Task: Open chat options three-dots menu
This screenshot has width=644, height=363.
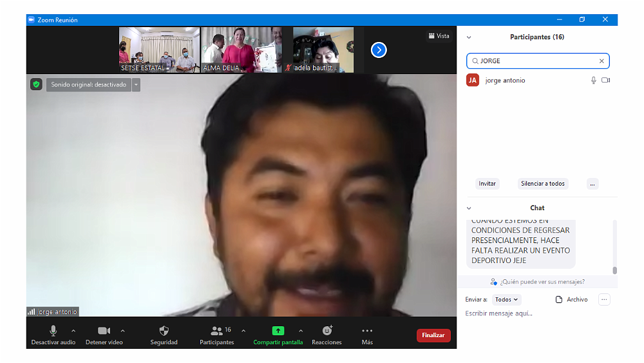Action: point(603,300)
